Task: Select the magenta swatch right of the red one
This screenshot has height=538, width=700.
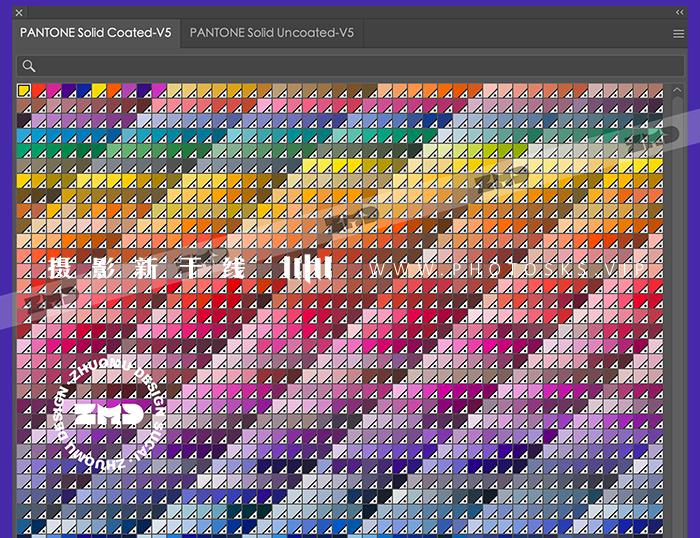Action: point(54,91)
